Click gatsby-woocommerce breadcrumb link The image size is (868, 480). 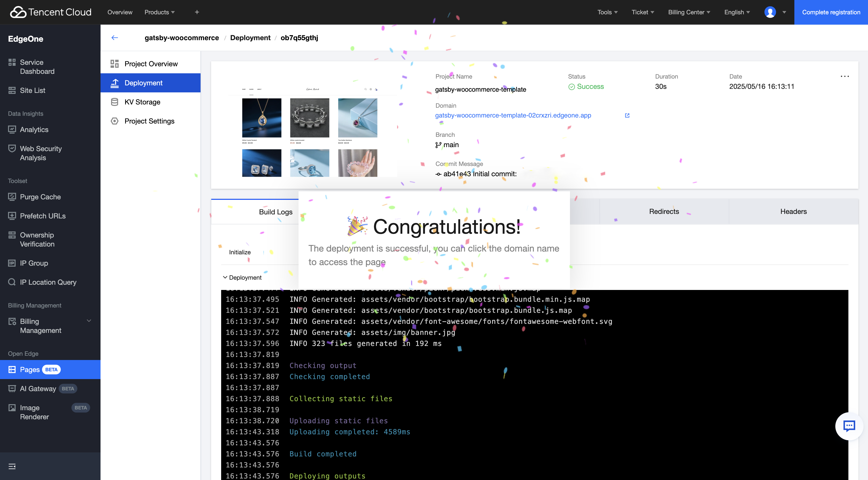click(182, 38)
